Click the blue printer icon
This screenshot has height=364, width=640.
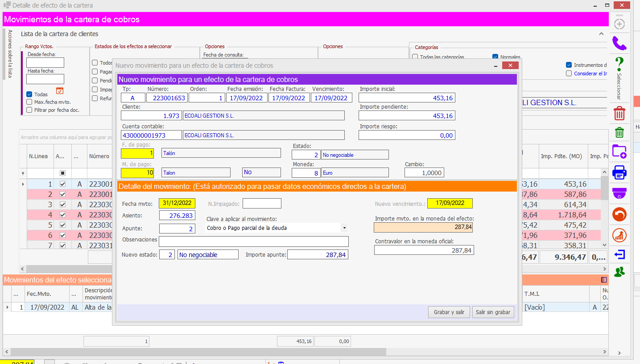point(619,172)
